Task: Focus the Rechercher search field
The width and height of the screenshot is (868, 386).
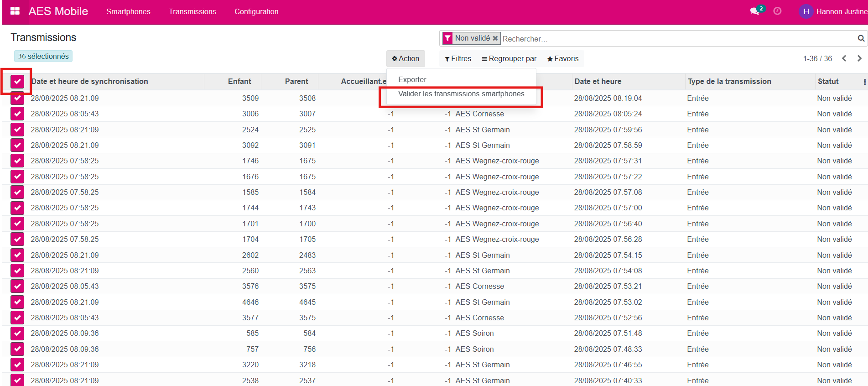Action: pos(675,39)
